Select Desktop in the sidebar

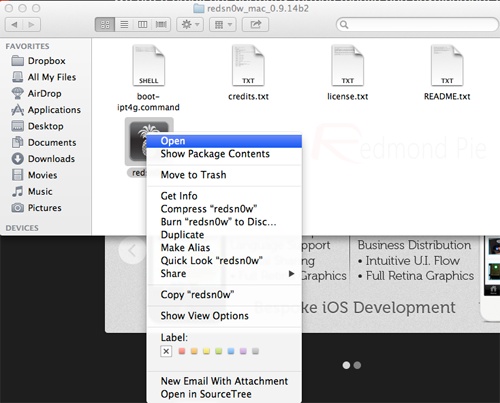click(x=37, y=126)
